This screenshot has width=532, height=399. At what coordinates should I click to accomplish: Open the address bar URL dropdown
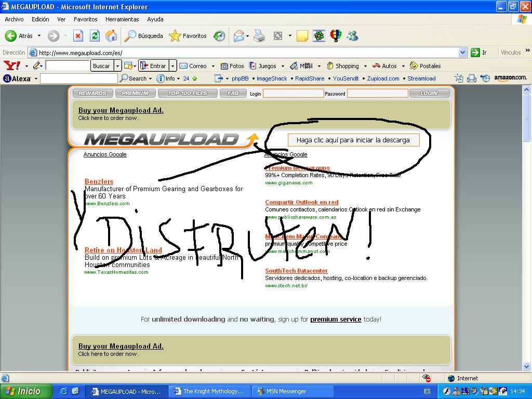(462, 52)
